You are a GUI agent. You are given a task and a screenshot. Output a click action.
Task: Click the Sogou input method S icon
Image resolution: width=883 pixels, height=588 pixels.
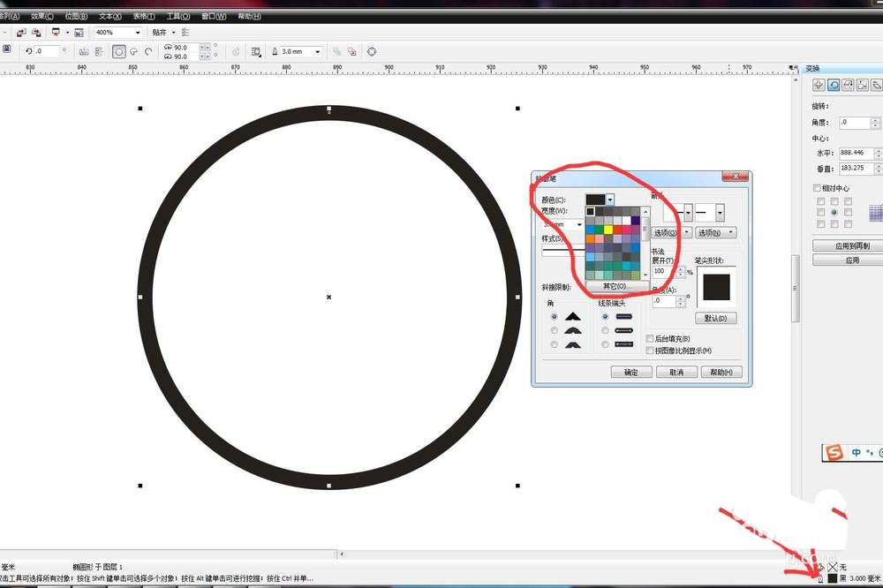pos(834,452)
